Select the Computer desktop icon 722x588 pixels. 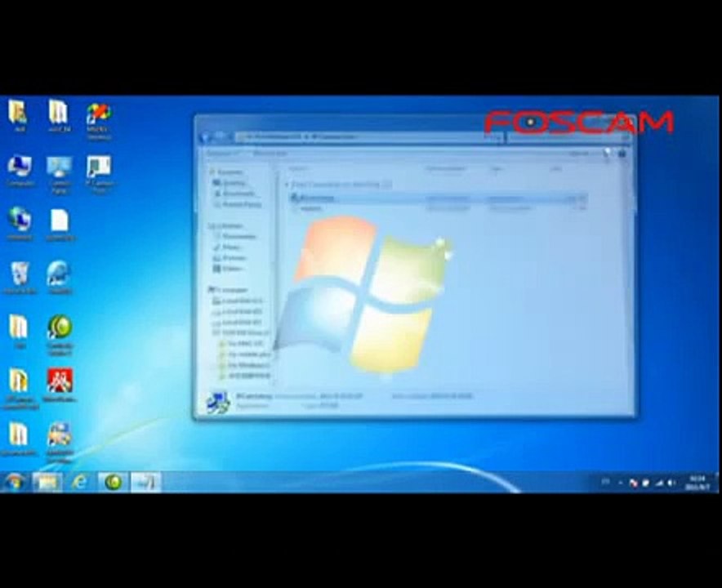click(x=20, y=171)
